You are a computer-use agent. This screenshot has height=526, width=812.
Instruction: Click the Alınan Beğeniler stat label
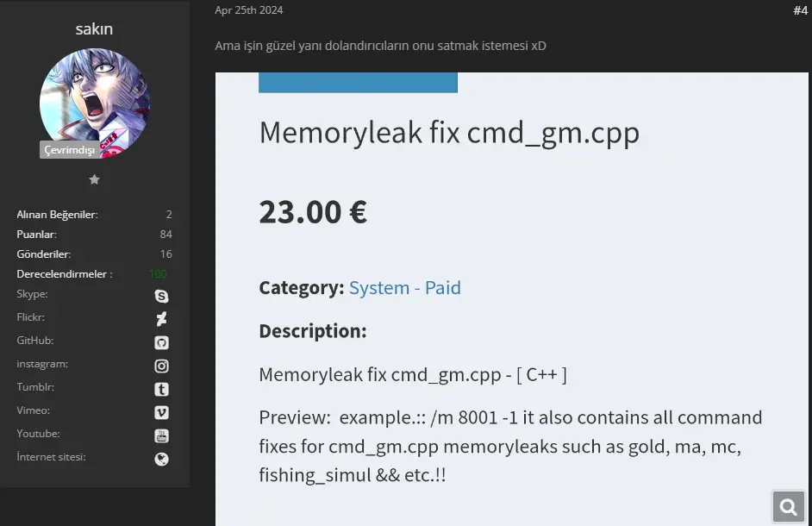click(57, 215)
